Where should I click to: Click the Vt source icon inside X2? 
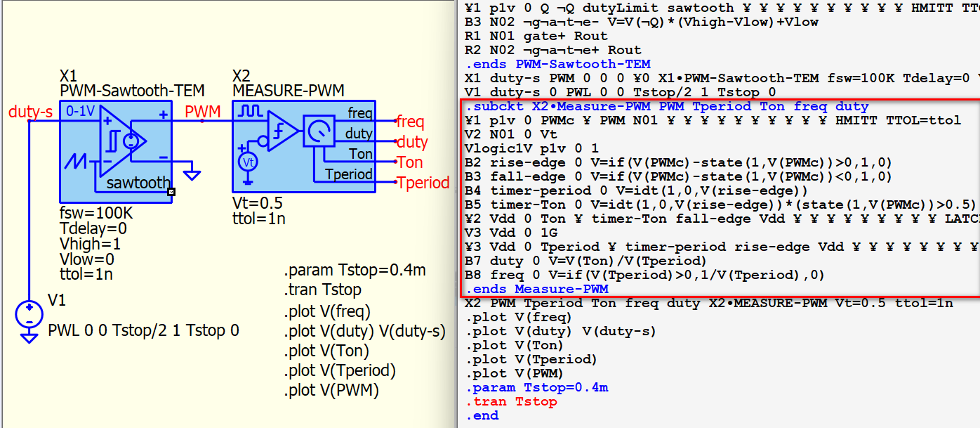coord(247,162)
